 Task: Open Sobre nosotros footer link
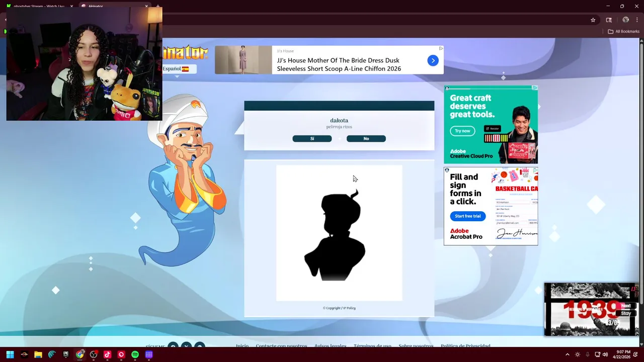pyautogui.click(x=416, y=346)
